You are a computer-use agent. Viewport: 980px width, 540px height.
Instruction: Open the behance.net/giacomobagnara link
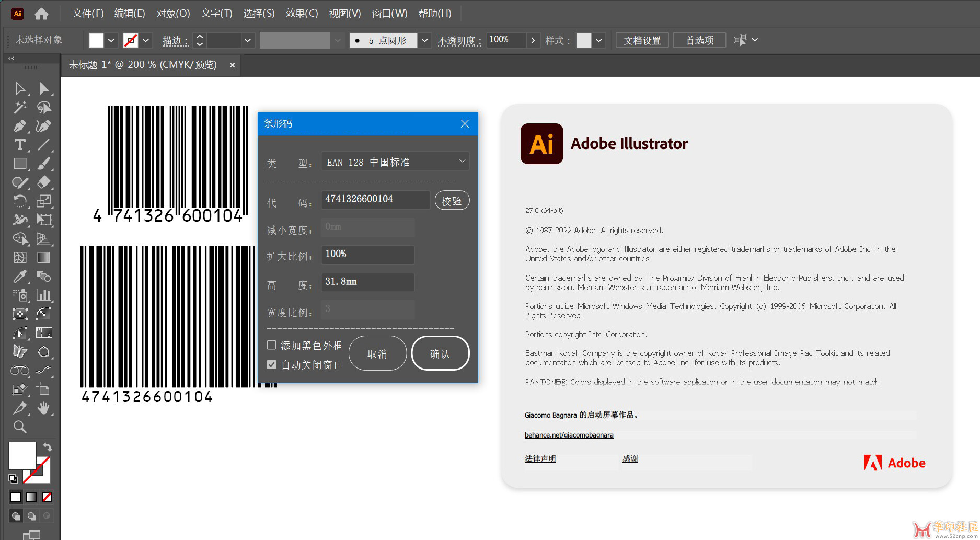(569, 435)
